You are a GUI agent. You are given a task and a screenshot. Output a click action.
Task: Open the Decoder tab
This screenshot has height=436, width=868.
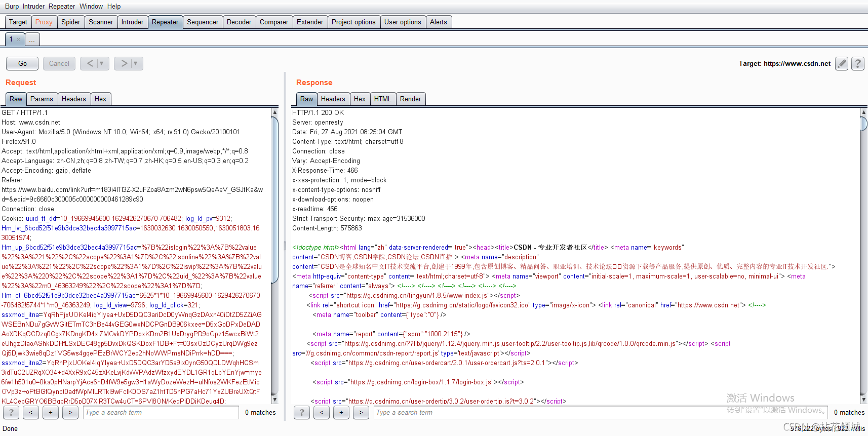point(239,22)
